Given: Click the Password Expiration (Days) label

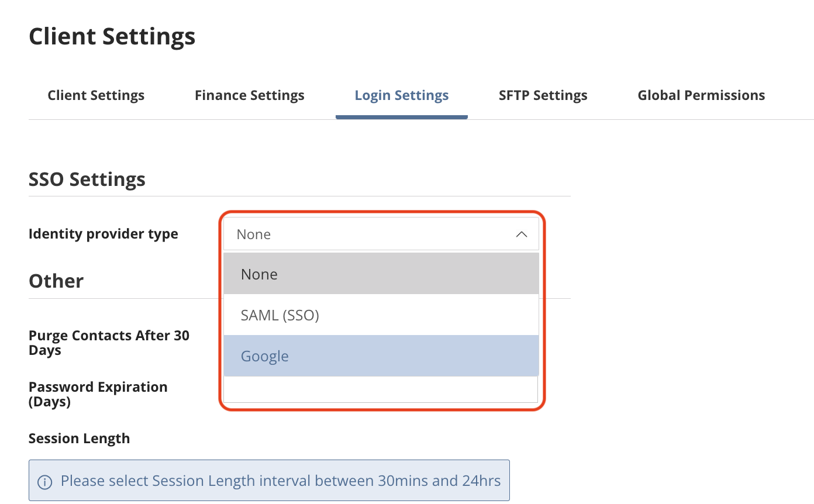Looking at the screenshot, I should point(98,395).
